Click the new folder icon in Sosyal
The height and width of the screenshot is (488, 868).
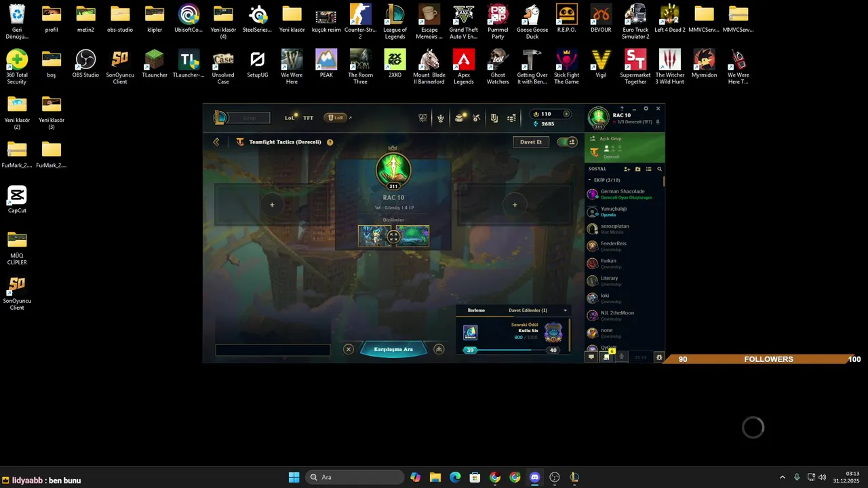637,169
